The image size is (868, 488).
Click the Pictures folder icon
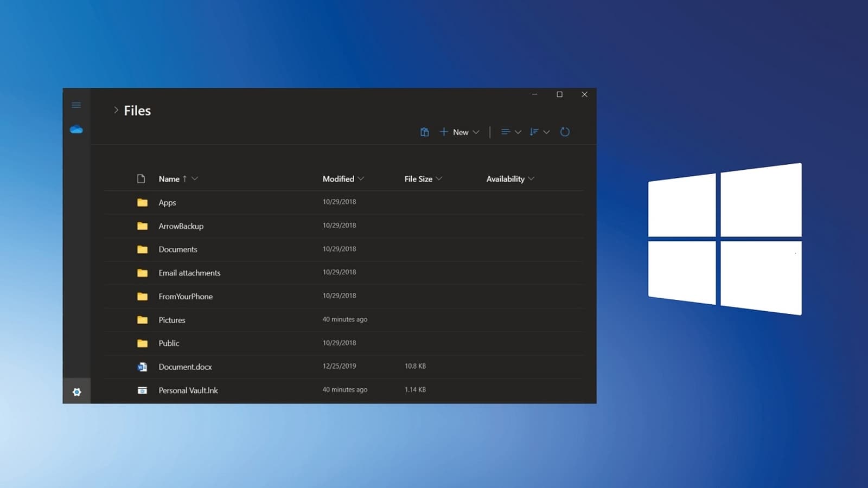(142, 320)
